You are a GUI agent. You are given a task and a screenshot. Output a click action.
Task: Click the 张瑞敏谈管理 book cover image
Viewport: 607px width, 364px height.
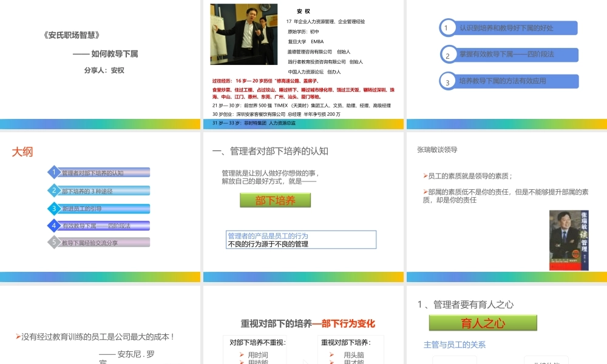click(x=569, y=240)
